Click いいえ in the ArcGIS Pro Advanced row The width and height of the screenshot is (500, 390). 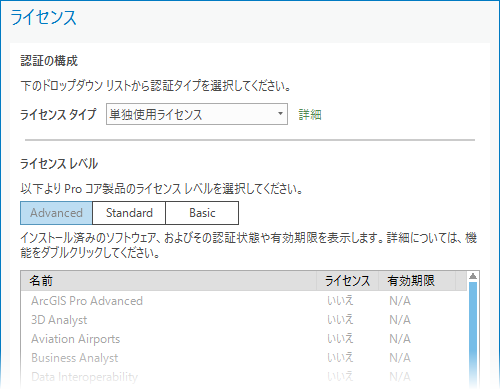point(340,301)
